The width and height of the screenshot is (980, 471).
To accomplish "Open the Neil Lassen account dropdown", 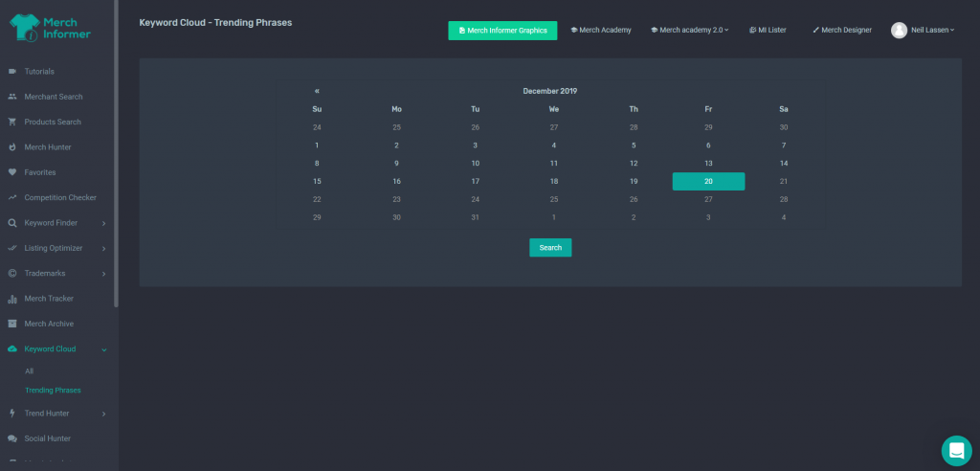I will tap(932, 30).
